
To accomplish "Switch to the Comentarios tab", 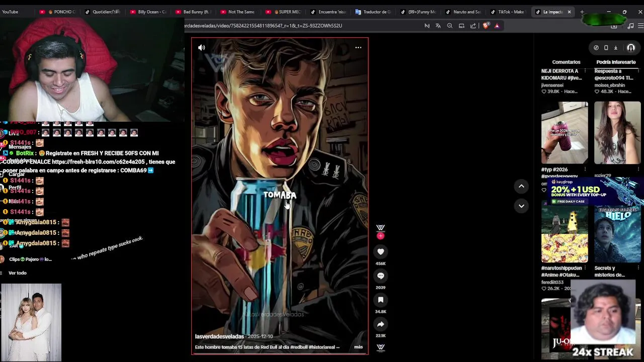I will (x=566, y=62).
